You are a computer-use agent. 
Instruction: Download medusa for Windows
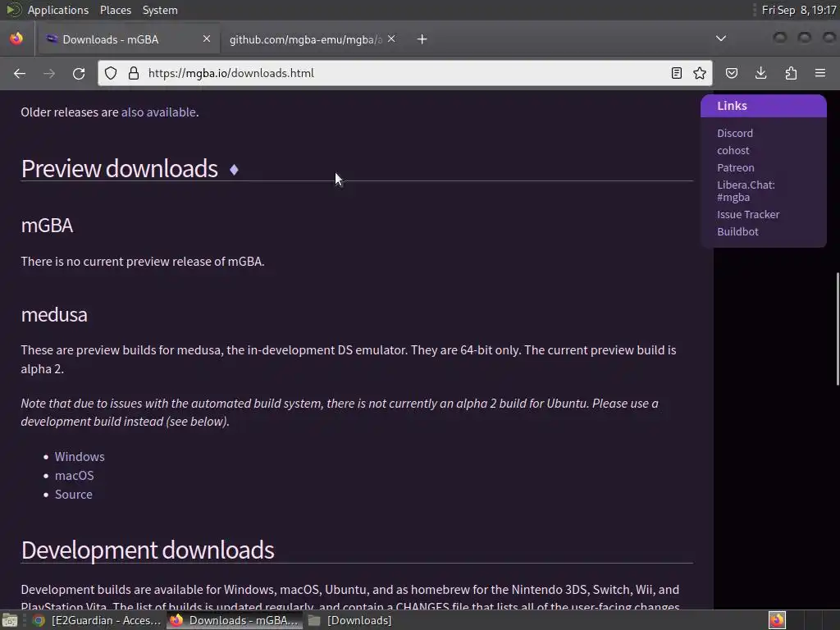(x=80, y=456)
